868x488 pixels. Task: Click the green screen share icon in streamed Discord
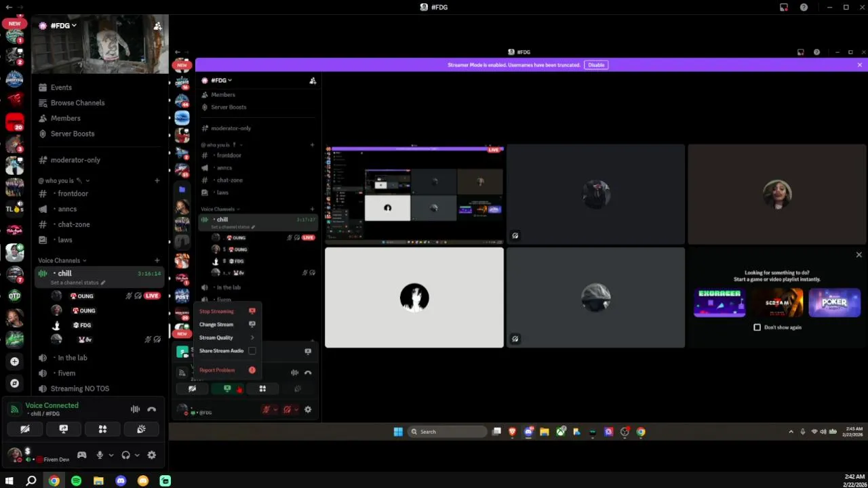coord(227,388)
